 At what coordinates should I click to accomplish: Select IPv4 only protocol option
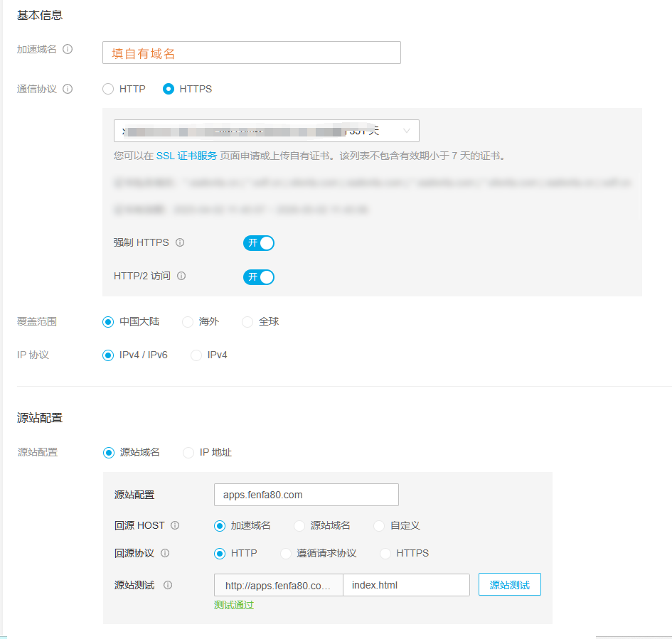[x=196, y=355]
